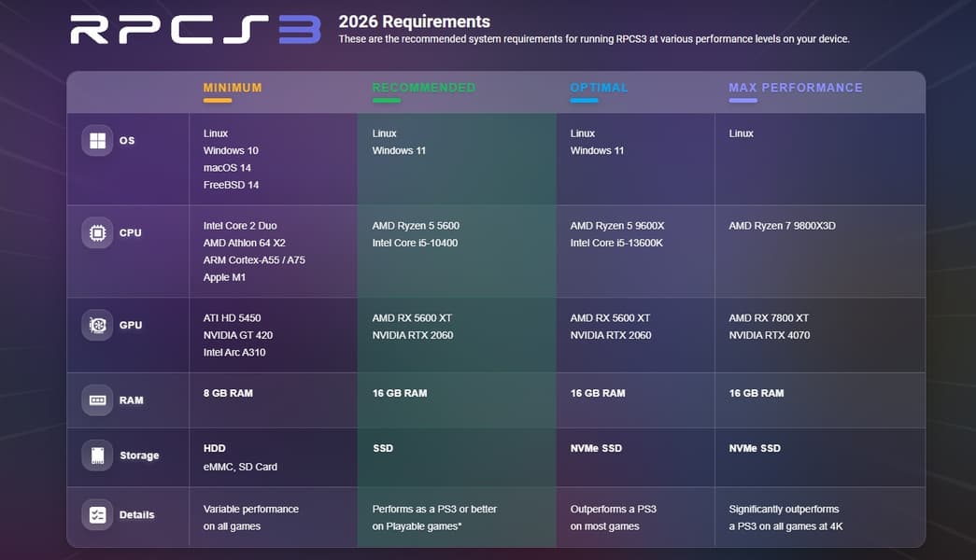Click the purple bar under MAX PERFORMANCE
This screenshot has height=560, width=976.
point(743,100)
